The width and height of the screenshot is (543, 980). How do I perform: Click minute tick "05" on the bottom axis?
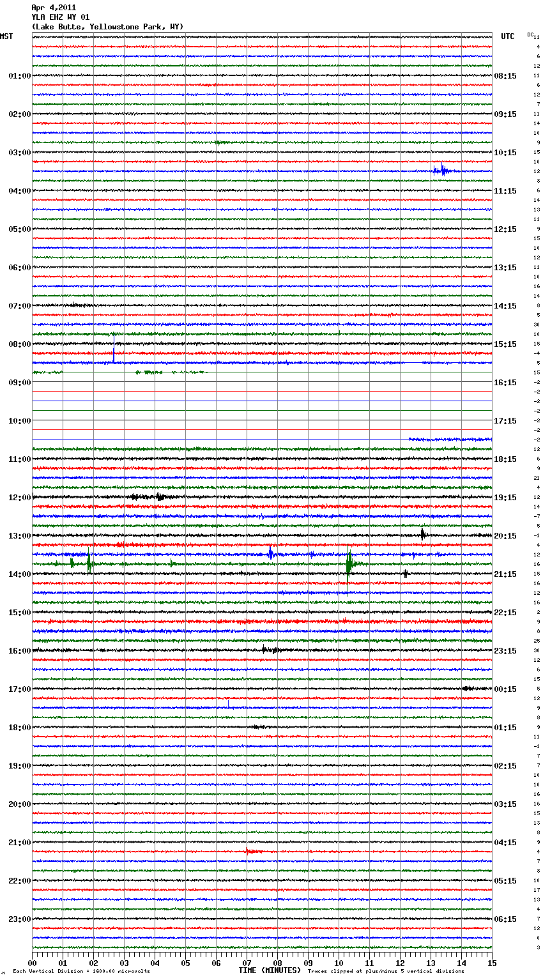tap(185, 963)
